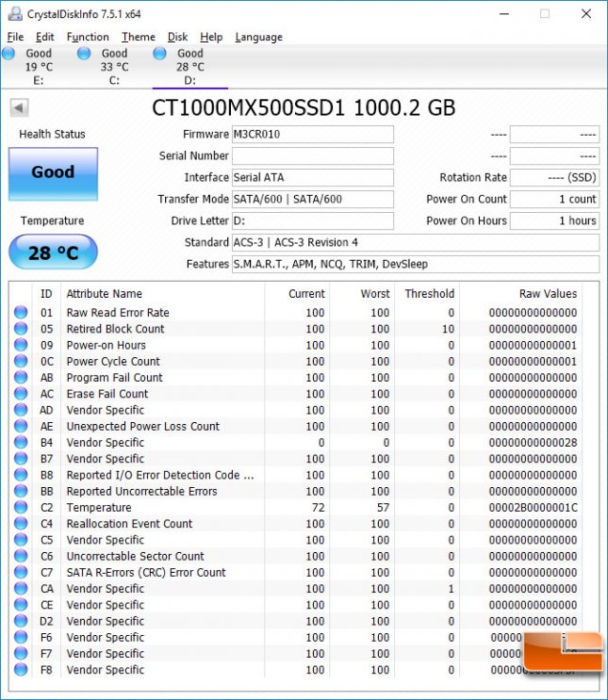The width and height of the screenshot is (608, 700).
Task: Click status orb for Uncorrectable Sector Count
Action: [21, 556]
